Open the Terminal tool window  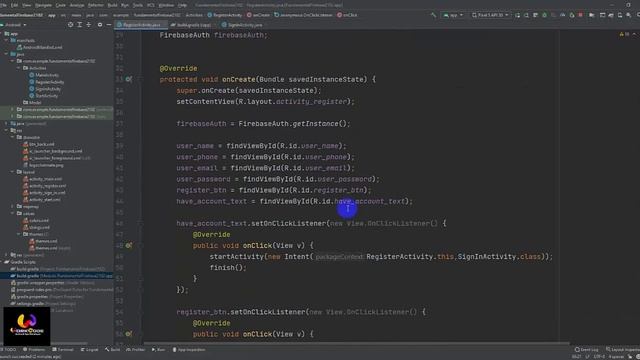(63, 350)
